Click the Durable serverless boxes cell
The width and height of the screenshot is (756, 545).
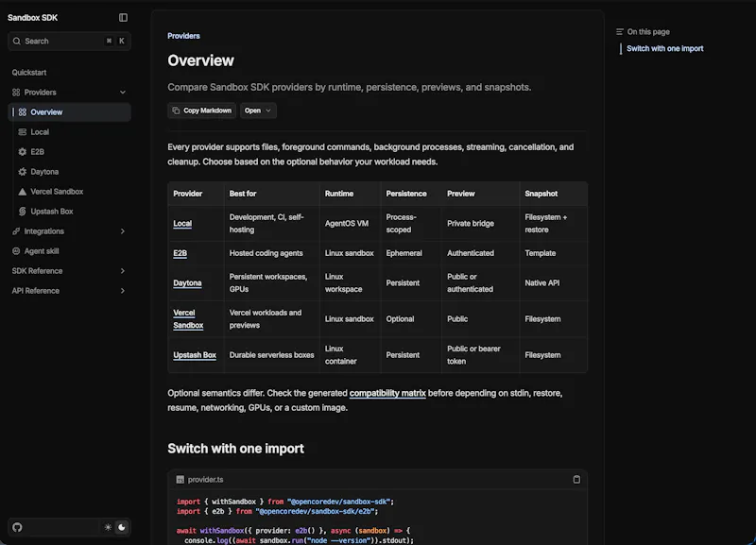(271, 355)
